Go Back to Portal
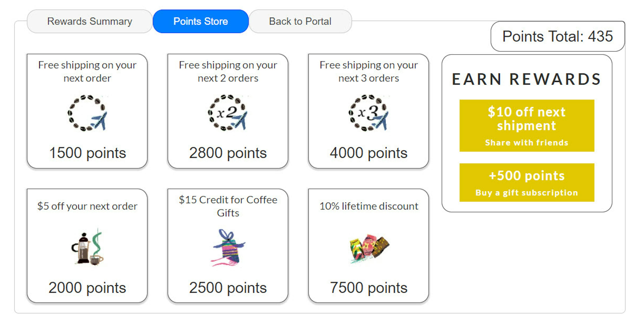 [x=300, y=21]
